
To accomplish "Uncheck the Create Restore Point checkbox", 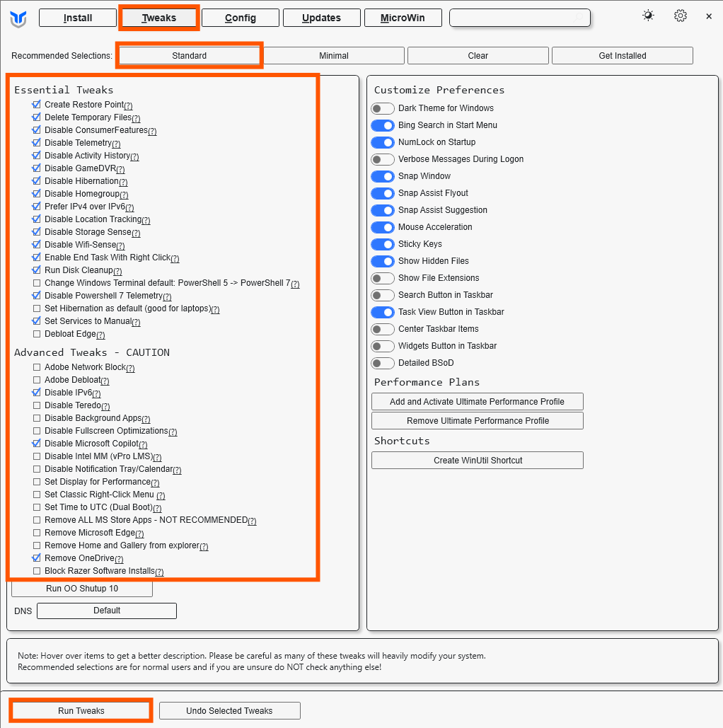I will coord(37,105).
